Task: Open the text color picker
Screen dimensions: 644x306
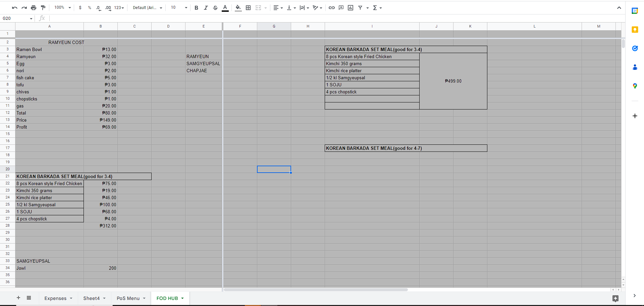Action: [225, 8]
